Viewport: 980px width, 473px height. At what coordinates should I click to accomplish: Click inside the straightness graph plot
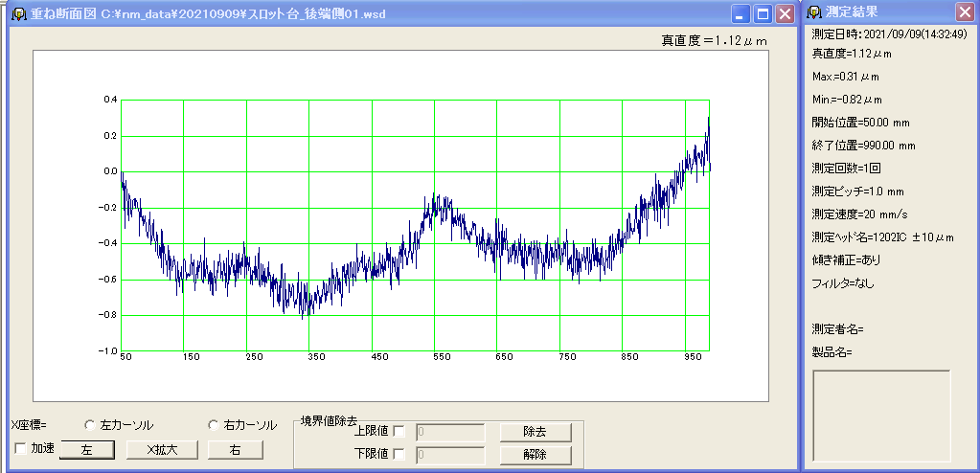pyautogui.click(x=415, y=225)
